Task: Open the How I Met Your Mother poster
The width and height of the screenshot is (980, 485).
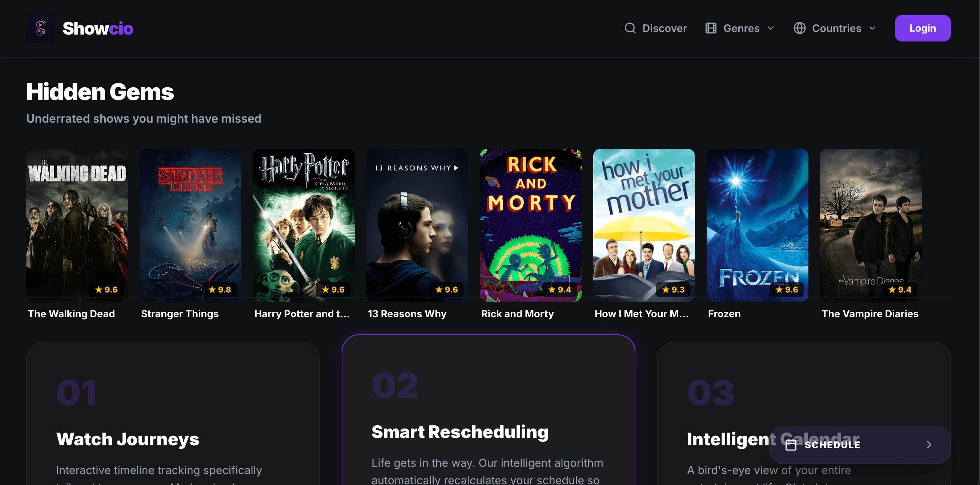Action: coord(644,225)
